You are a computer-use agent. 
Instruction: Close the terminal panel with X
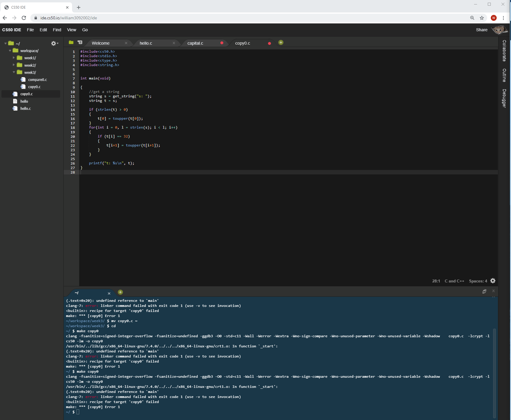tap(493, 291)
